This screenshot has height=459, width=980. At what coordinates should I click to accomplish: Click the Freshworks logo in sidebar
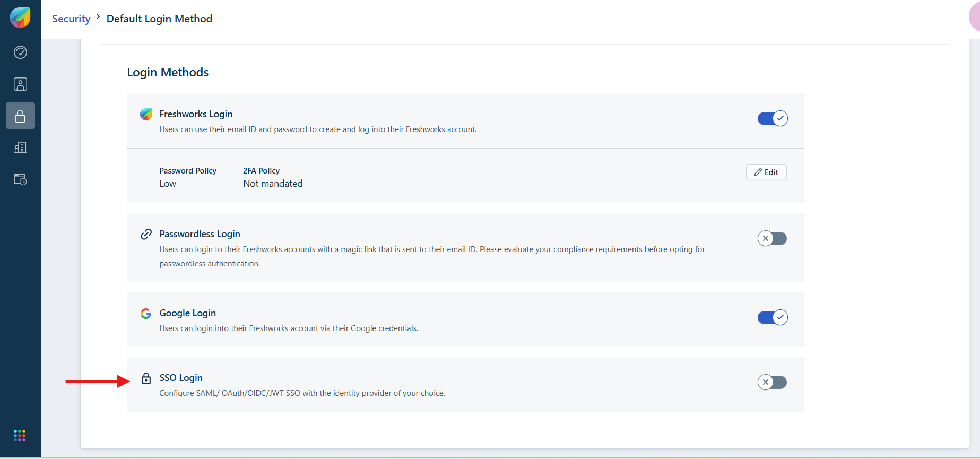coord(20,18)
